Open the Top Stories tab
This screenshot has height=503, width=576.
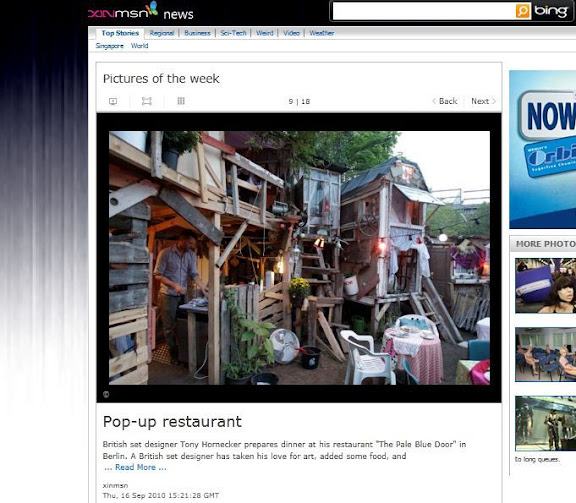click(x=120, y=33)
